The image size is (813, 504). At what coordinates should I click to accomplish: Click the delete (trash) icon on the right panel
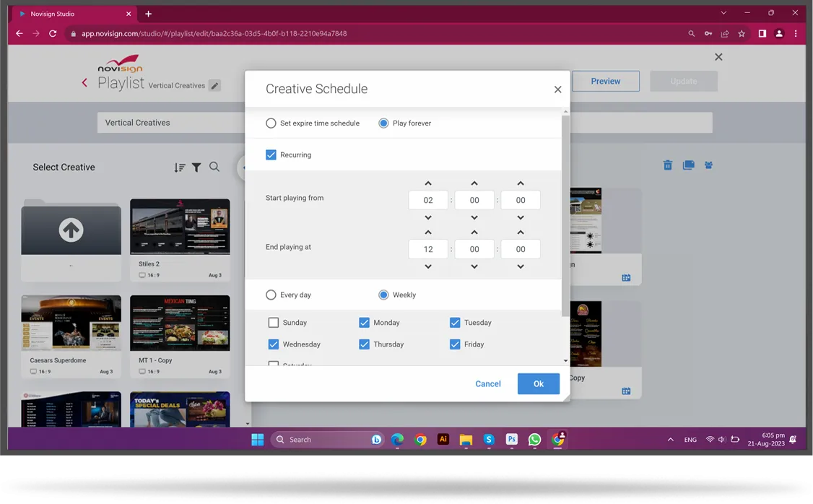pos(667,165)
